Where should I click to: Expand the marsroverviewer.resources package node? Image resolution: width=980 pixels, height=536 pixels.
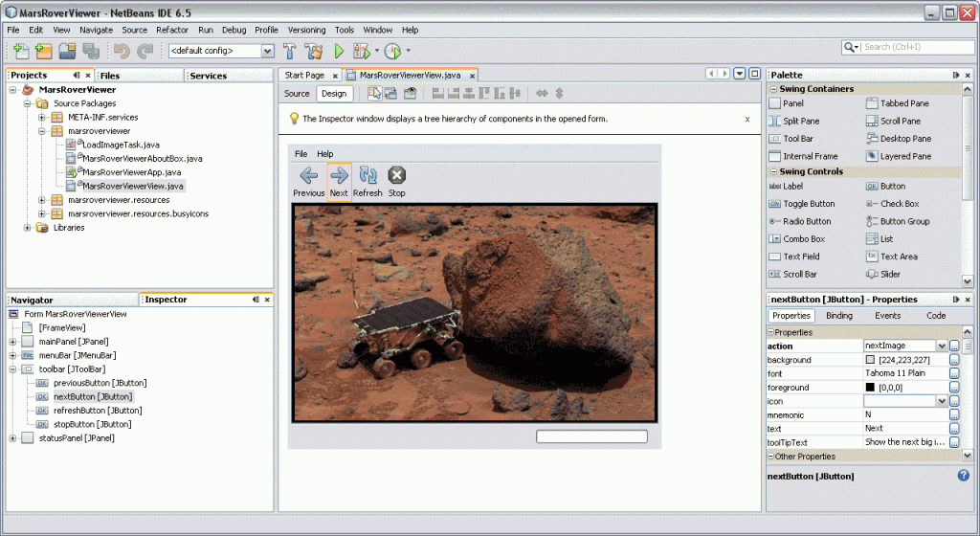tap(42, 200)
